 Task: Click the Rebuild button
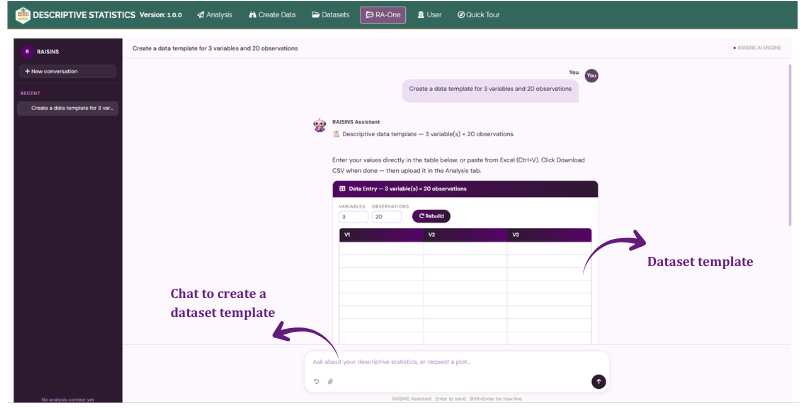[x=431, y=216]
